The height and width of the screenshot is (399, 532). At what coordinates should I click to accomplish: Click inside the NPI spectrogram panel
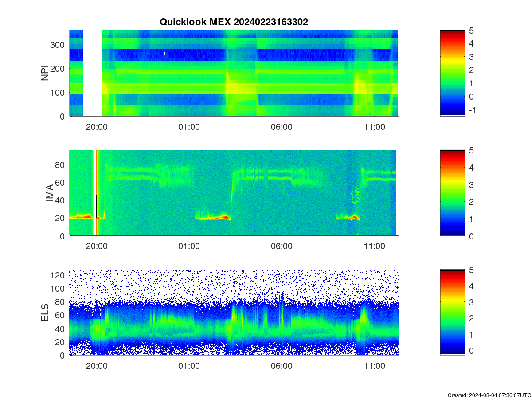(x=234, y=73)
